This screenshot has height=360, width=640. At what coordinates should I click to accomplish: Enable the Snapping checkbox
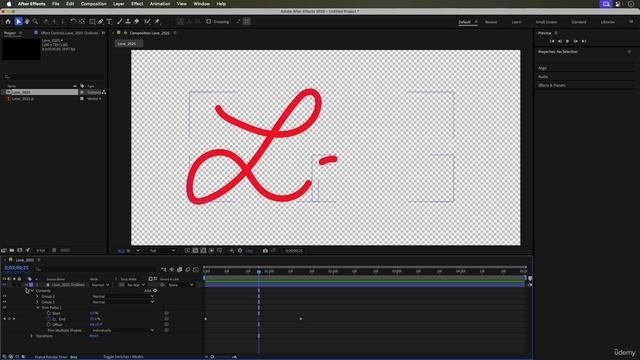pos(209,22)
